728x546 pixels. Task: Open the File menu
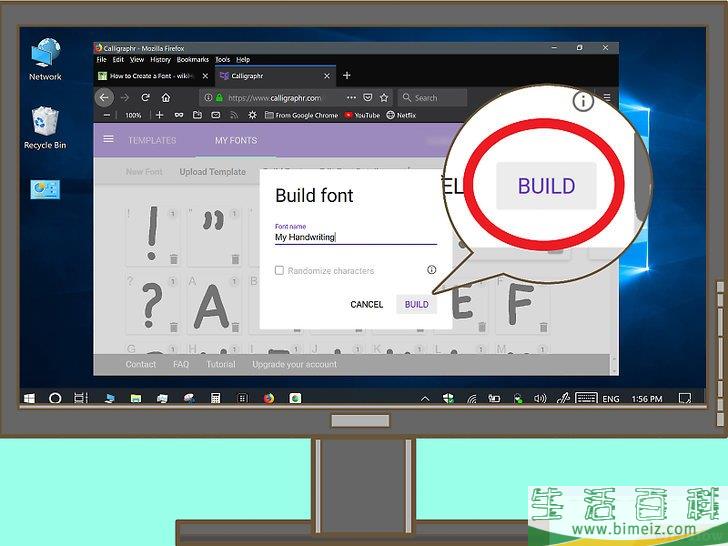[101, 59]
